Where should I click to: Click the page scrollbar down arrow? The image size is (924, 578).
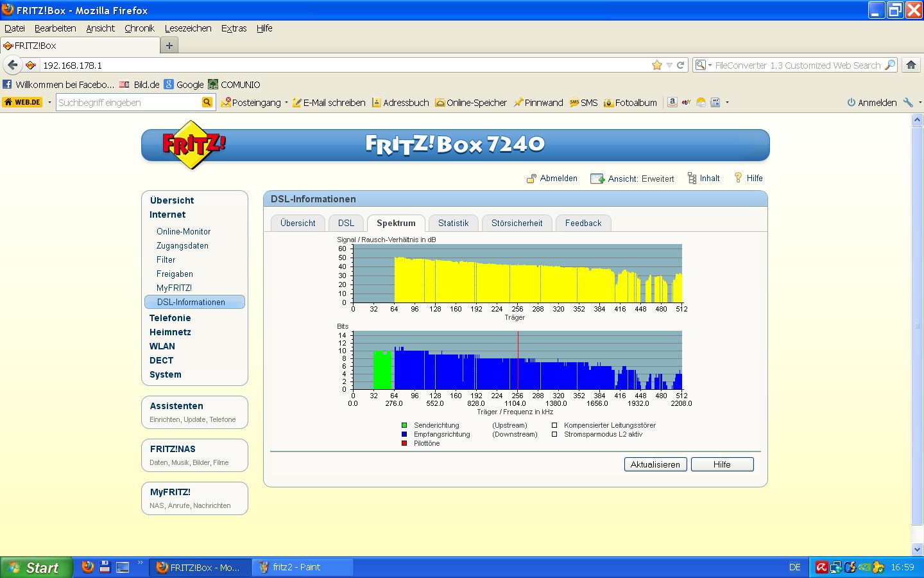pyautogui.click(x=917, y=549)
